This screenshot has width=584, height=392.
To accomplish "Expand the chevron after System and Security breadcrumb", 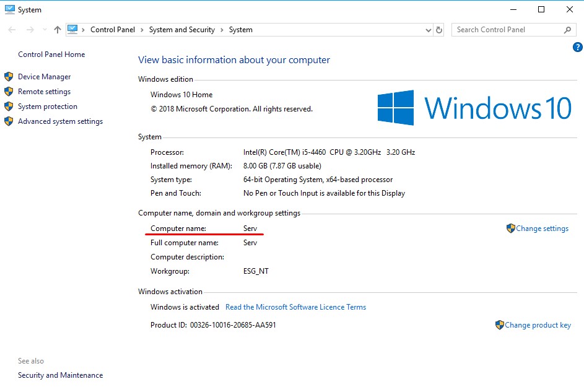I will coord(222,30).
